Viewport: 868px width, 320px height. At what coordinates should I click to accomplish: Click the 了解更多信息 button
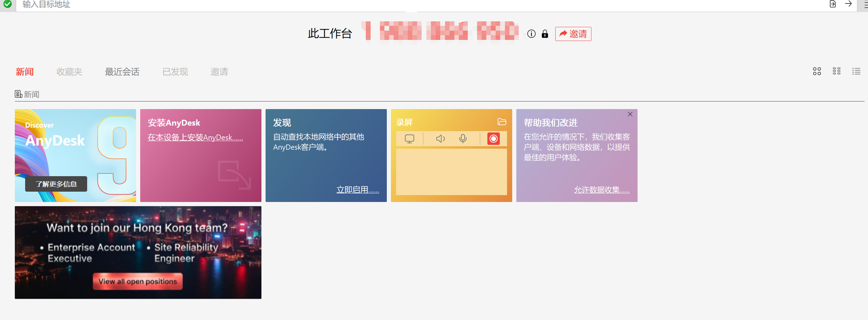(56, 184)
